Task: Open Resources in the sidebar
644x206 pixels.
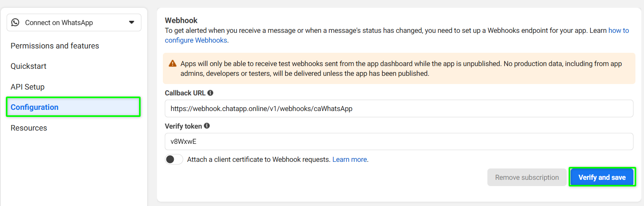Action: [x=29, y=128]
